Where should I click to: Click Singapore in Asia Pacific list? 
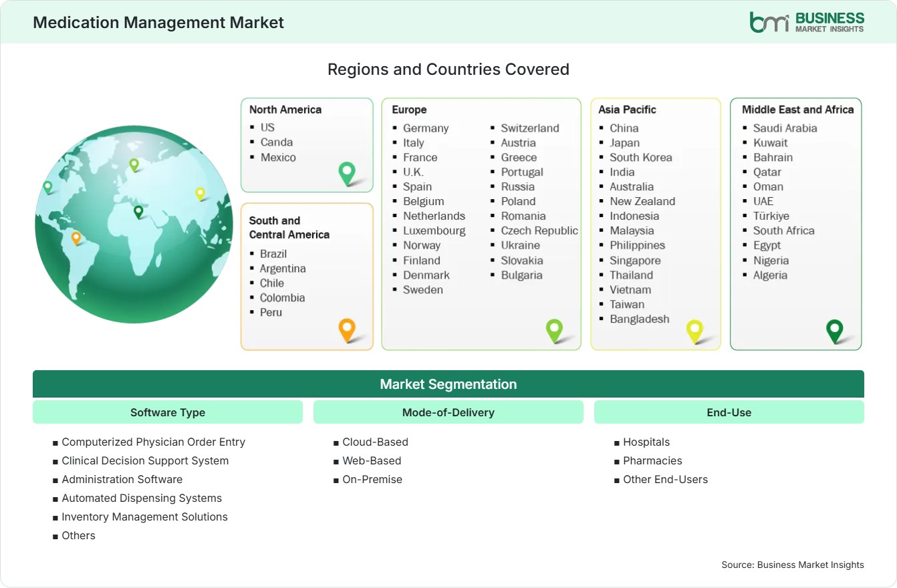[635, 261]
